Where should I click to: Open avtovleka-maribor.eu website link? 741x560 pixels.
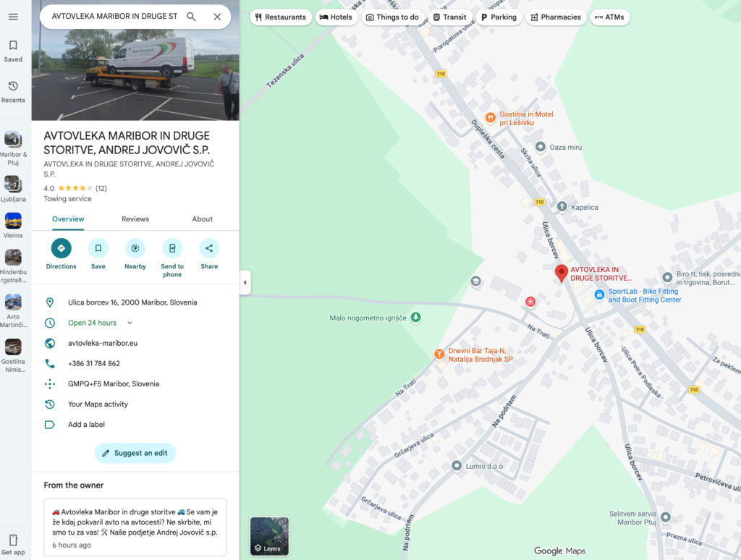click(x=103, y=343)
